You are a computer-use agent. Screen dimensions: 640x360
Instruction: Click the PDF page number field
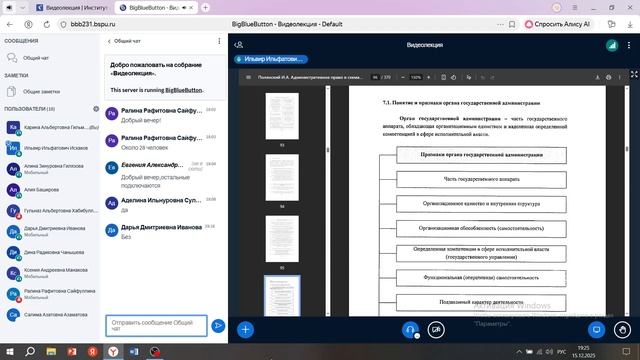click(x=375, y=77)
